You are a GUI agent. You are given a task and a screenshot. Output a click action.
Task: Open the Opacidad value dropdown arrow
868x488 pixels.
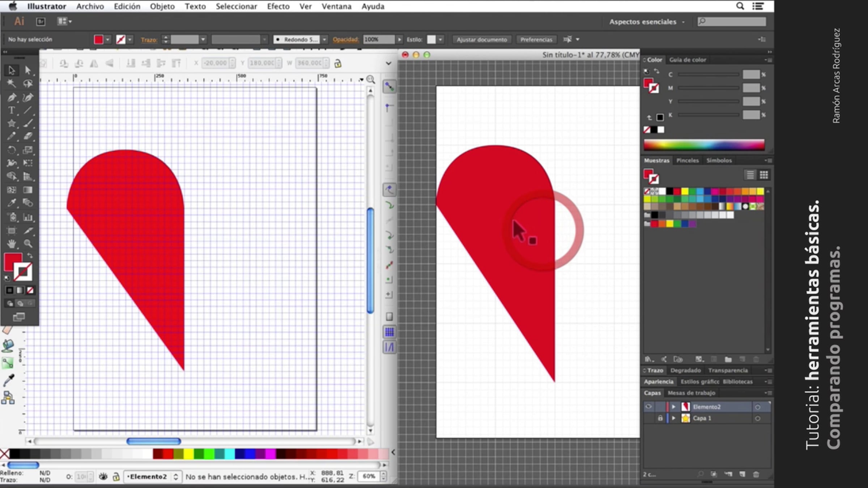400,39
